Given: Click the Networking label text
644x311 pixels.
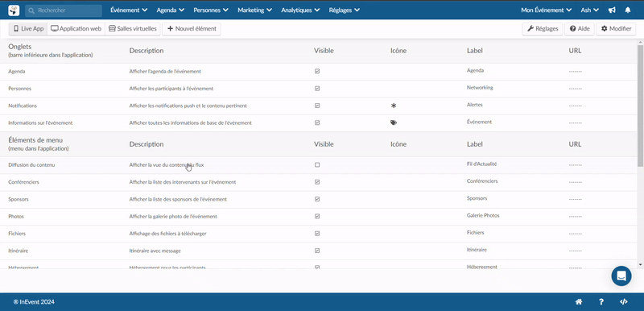Looking at the screenshot, I should point(480,88).
